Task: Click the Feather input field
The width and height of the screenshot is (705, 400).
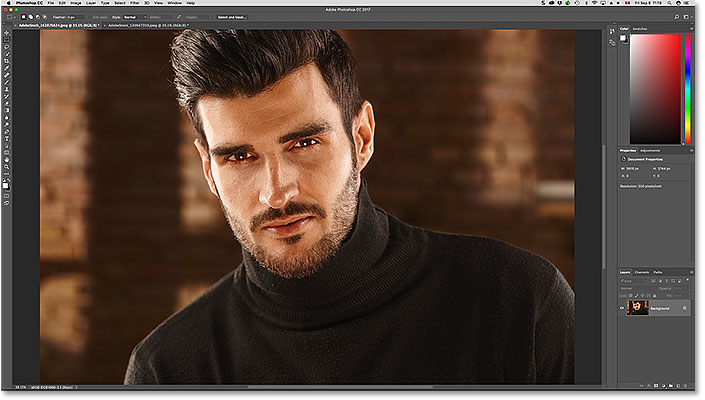Action: 76,17
